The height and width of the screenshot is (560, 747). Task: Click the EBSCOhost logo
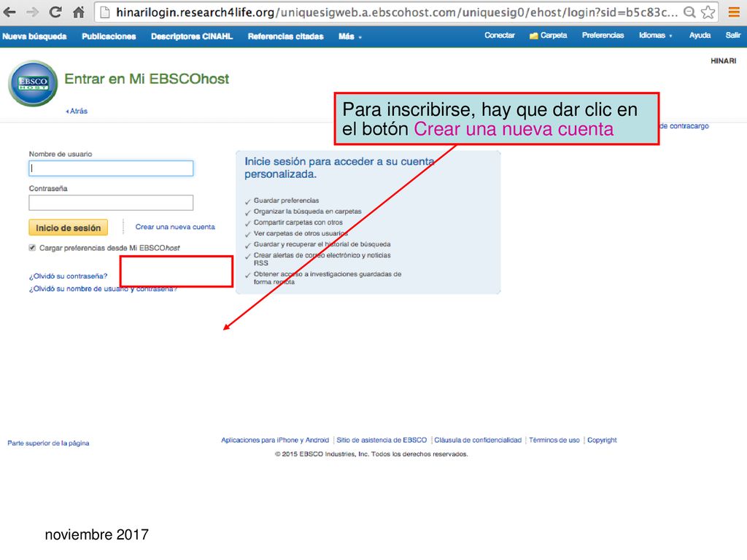pyautogui.click(x=33, y=83)
